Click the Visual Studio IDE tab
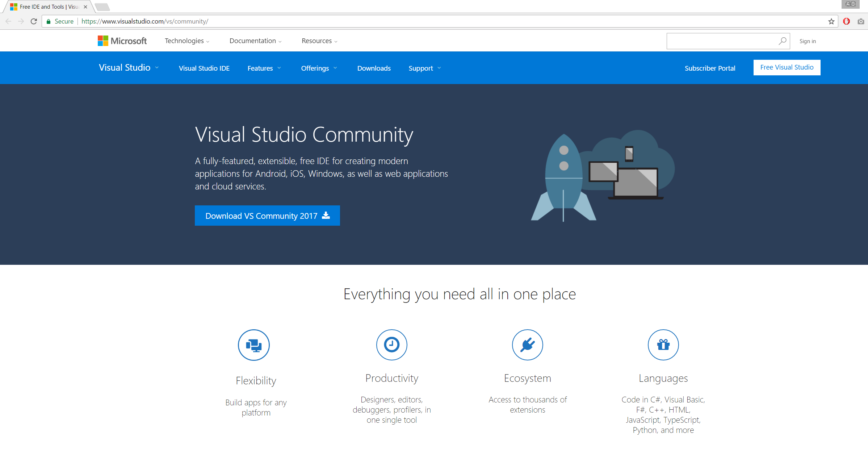Screen dimensions: 868x451 pyautogui.click(x=204, y=68)
